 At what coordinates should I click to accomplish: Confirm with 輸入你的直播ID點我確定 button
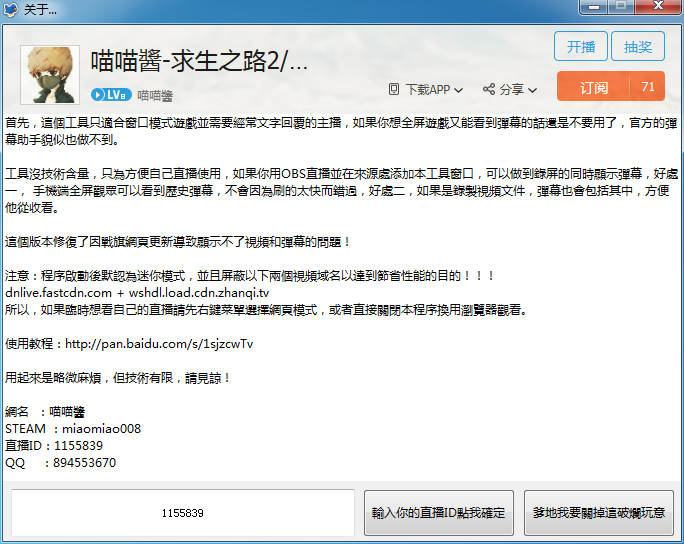(438, 513)
